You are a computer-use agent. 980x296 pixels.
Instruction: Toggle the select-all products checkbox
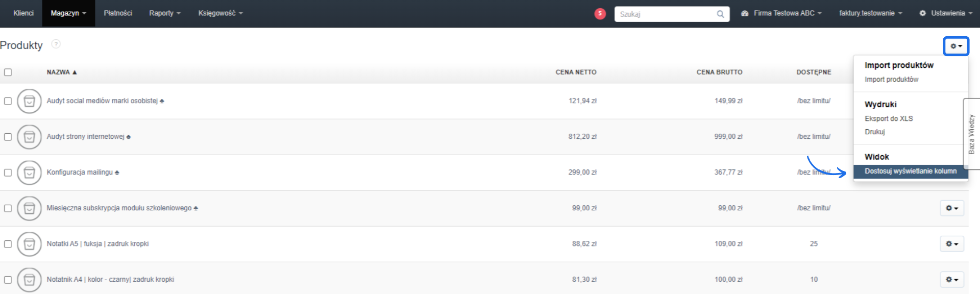[8, 72]
